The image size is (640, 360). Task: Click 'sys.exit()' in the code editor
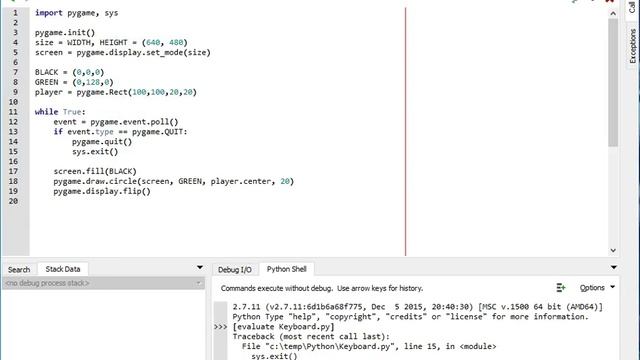(95, 151)
